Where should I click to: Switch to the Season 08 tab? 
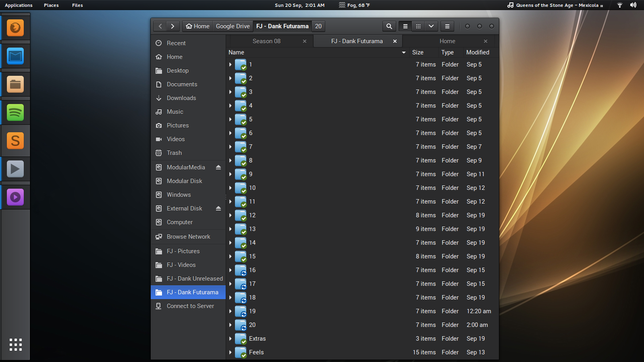[x=266, y=41]
